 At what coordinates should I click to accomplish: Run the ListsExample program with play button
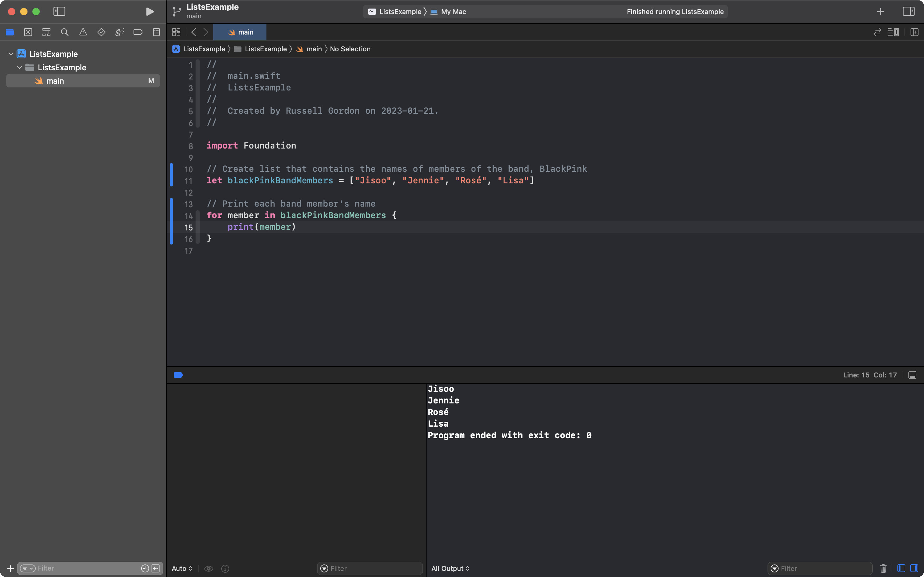[149, 11]
